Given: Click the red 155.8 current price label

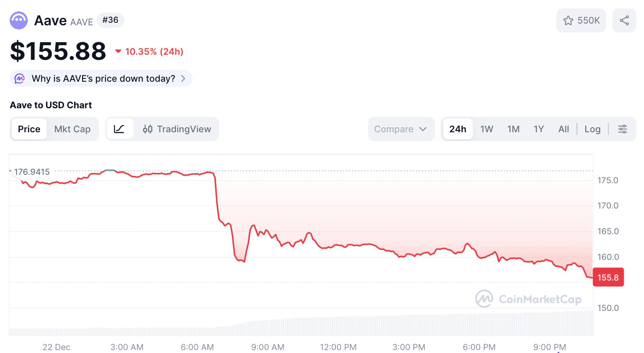Looking at the screenshot, I should 608,277.
